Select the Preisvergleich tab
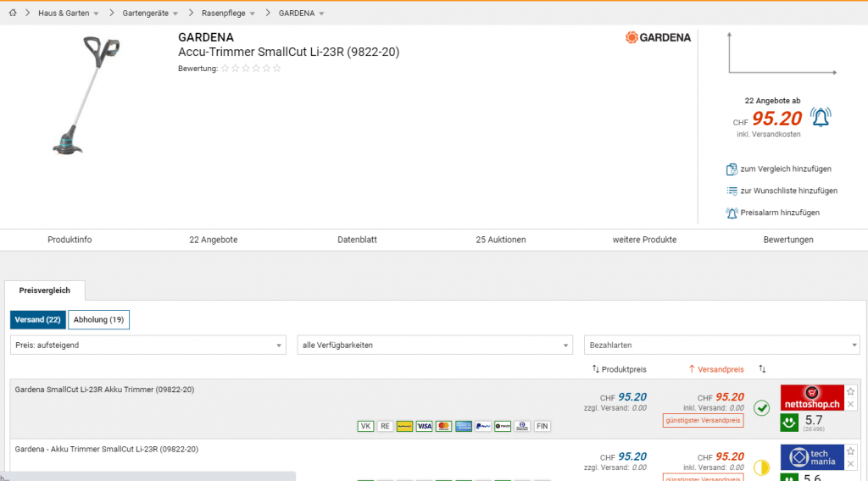This screenshot has height=481, width=868. 45,290
